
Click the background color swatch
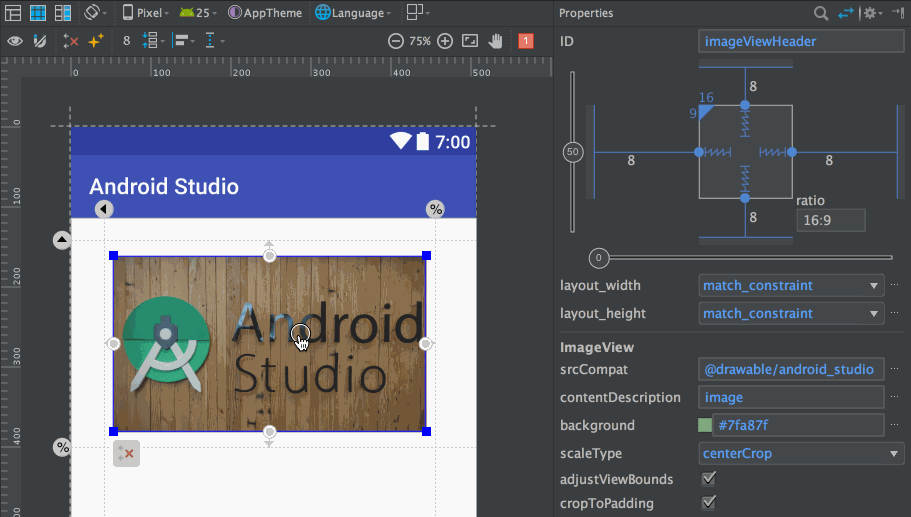[x=705, y=425]
